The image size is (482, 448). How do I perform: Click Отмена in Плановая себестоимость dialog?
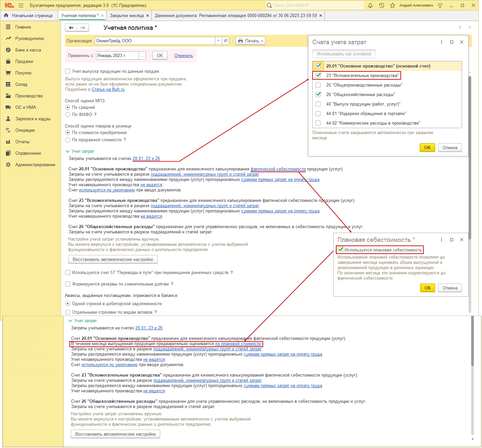(450, 288)
